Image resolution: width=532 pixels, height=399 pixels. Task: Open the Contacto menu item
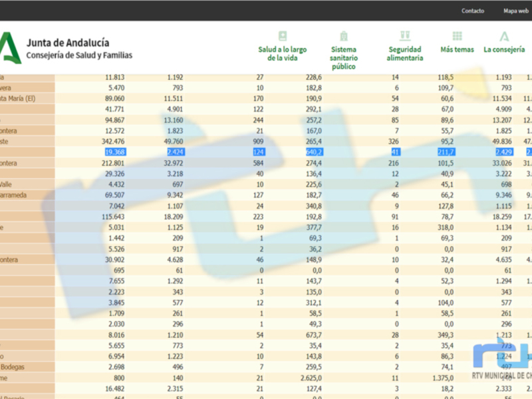coord(473,11)
